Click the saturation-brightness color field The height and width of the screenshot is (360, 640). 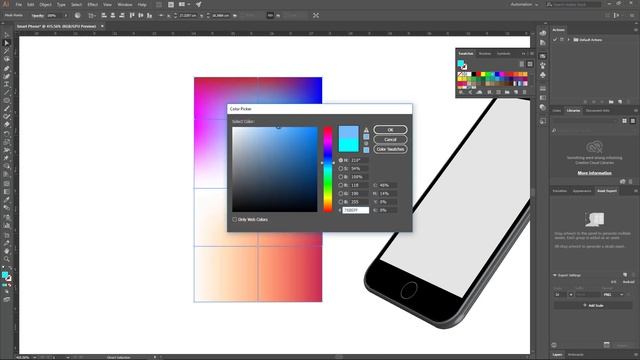click(x=275, y=169)
